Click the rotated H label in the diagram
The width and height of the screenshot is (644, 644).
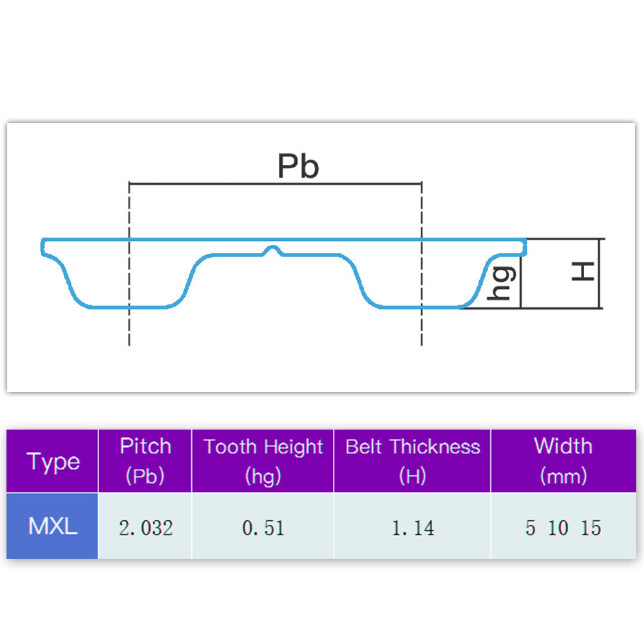coord(583,272)
